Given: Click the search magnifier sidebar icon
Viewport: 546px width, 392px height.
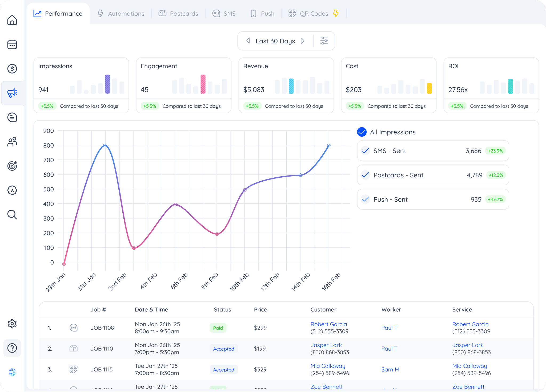Looking at the screenshot, I should 12,215.
